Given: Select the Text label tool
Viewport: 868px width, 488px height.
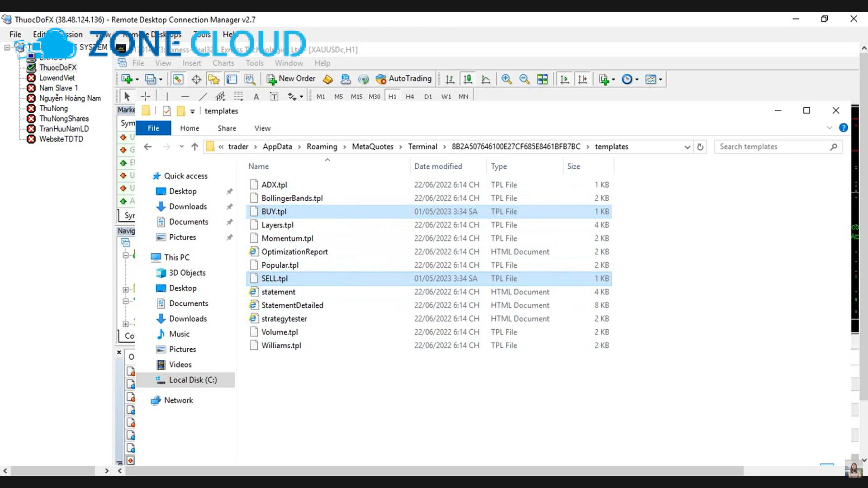Looking at the screenshot, I should coord(274,96).
